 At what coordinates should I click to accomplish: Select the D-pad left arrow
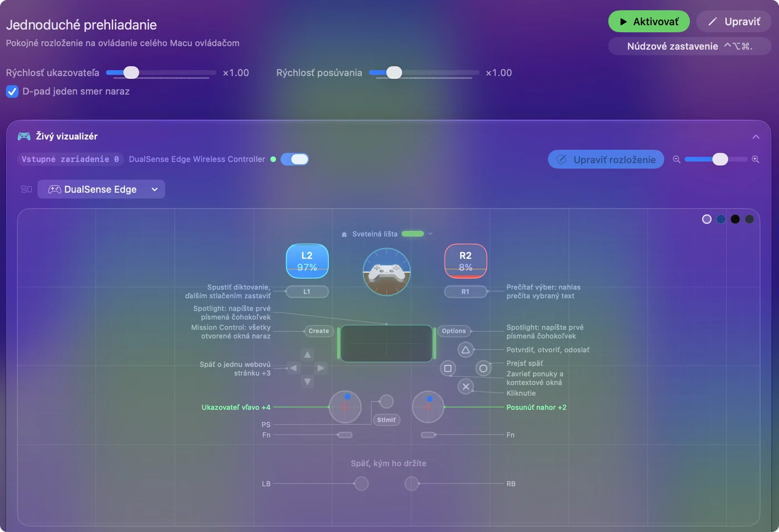[x=293, y=368]
